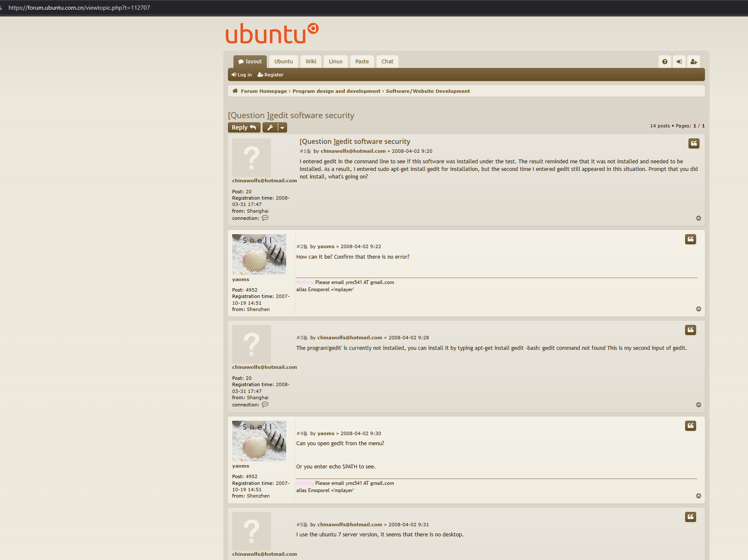
Task: Open the Wiki tab
Action: click(311, 62)
